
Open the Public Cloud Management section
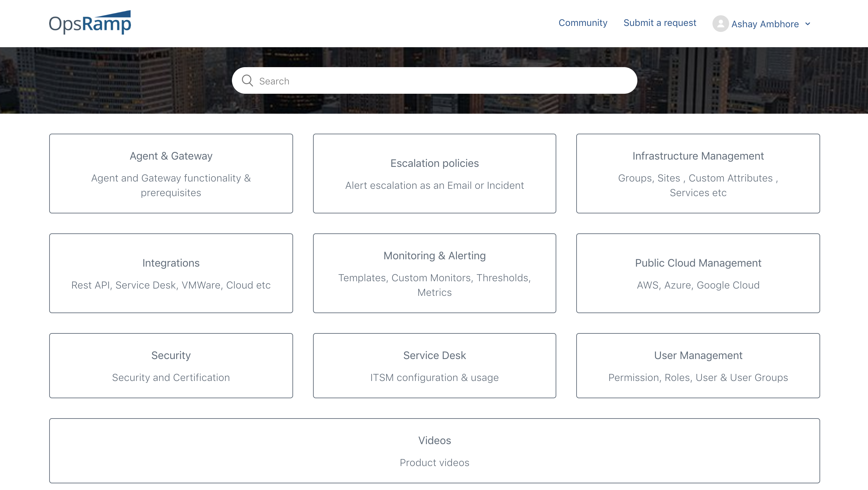point(698,273)
